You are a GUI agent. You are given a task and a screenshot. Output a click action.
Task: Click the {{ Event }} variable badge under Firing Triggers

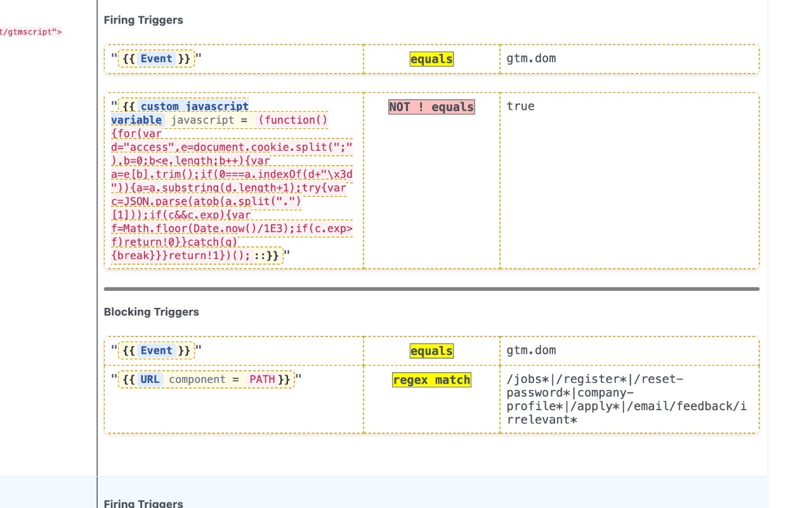[x=156, y=58]
